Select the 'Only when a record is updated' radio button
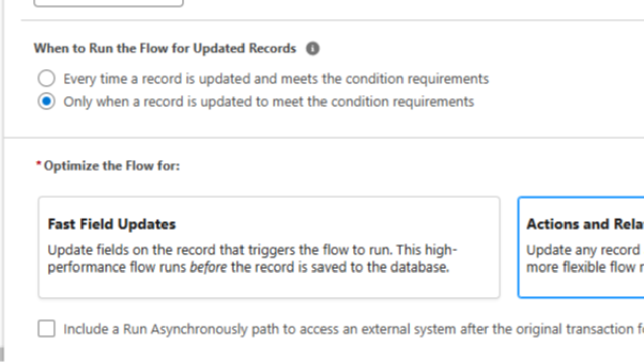The image size is (644, 362). click(46, 102)
